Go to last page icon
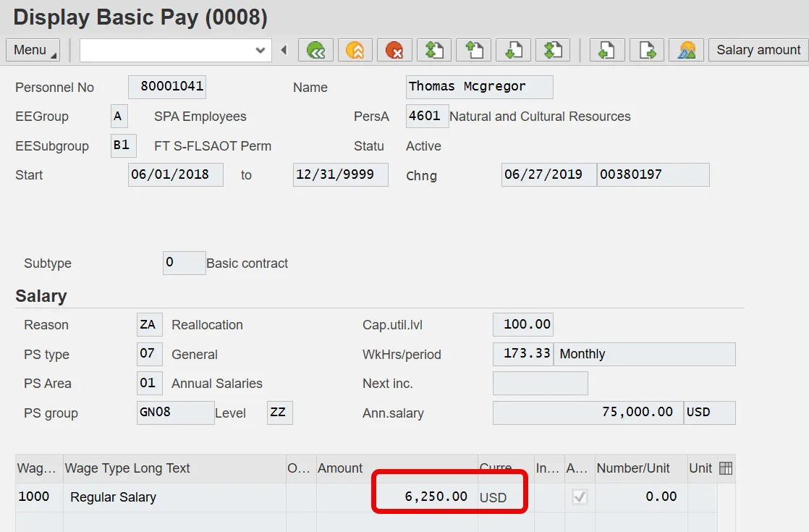Image resolution: width=809 pixels, height=532 pixels. pyautogui.click(x=552, y=50)
